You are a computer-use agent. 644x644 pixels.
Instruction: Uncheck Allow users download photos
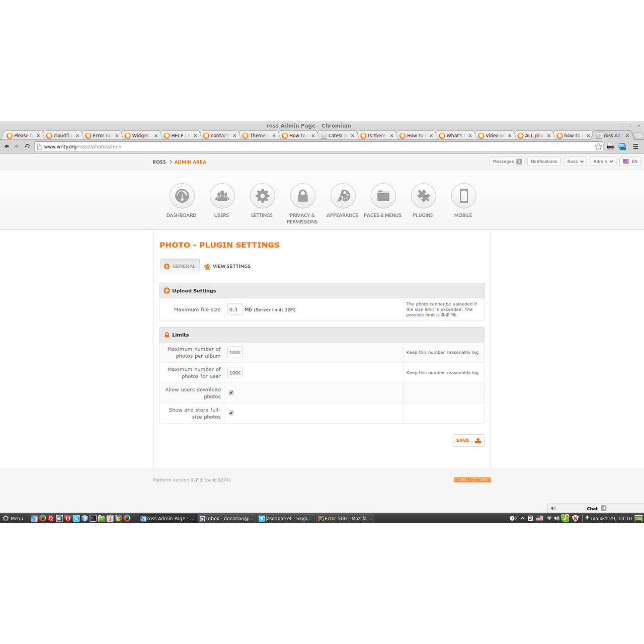(x=231, y=392)
